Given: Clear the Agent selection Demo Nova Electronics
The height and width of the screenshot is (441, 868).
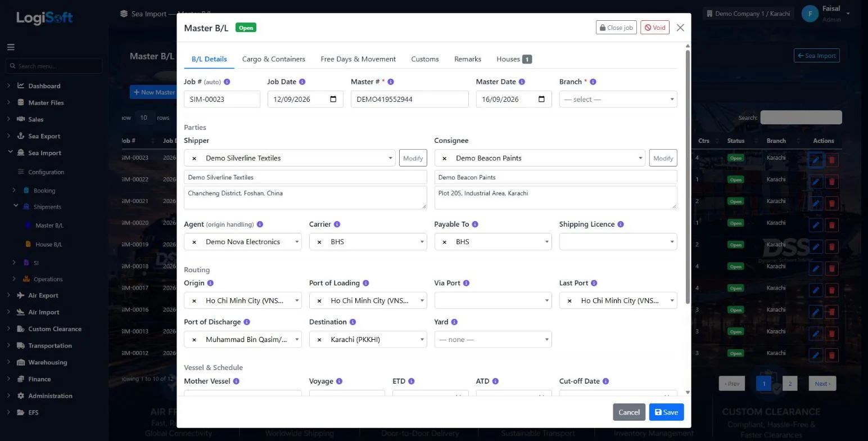Looking at the screenshot, I should pos(195,242).
